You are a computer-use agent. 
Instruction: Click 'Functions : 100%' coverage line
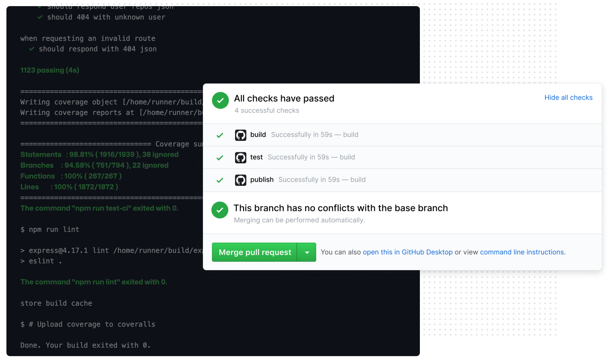pyautogui.click(x=71, y=176)
